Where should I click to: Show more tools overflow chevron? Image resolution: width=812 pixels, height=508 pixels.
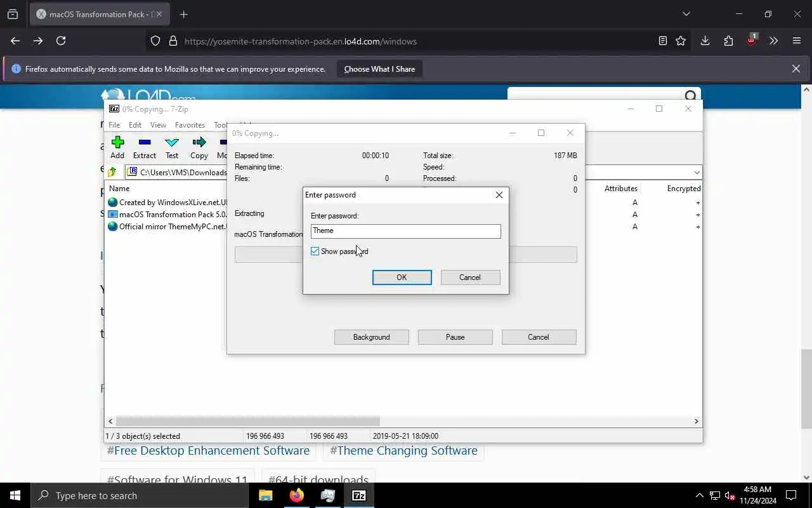point(773,41)
